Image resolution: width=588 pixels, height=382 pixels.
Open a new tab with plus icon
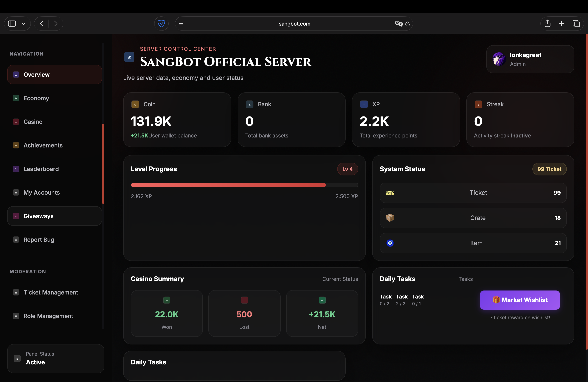click(x=562, y=24)
